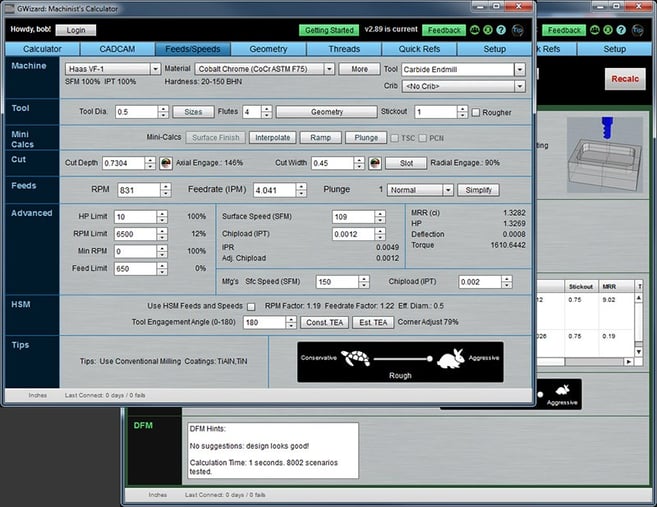Toggle the TSC checkbox
657x507 pixels.
point(395,138)
